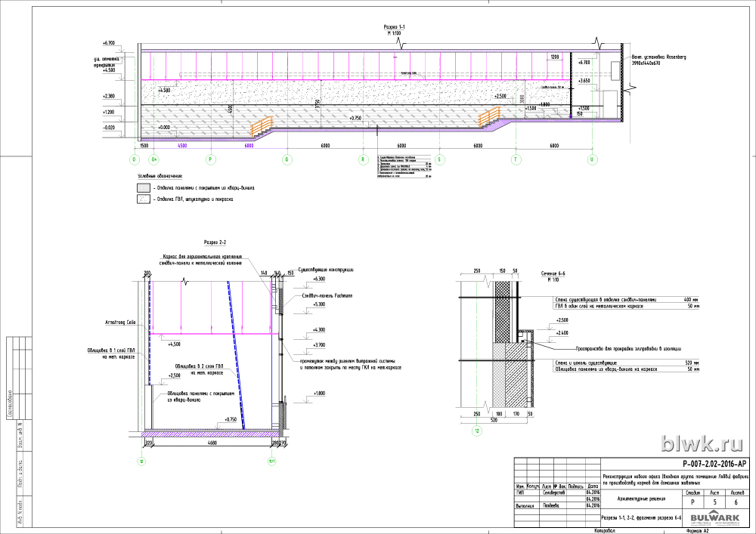Screen dimensions: 756x534
Task: Click the quartz-vinyl panel legend hatch swatch
Action: pos(143,188)
